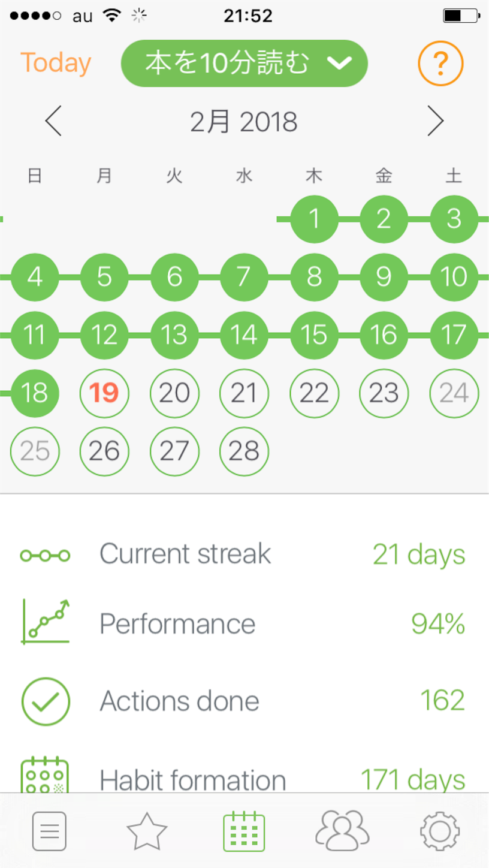The image size is (489, 868).
Task: Mark day 19 as done
Action: pyautogui.click(x=104, y=393)
